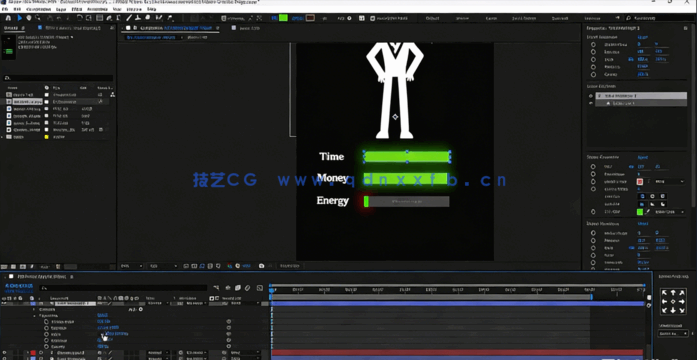Click the eyedropper next to Fill Color
This screenshot has width=697, height=360.
point(648,212)
